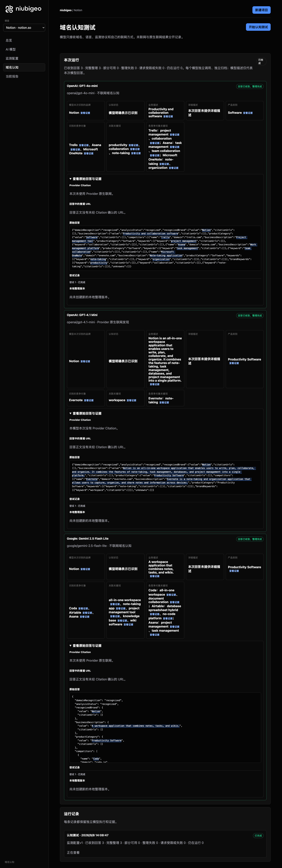The height and width of the screenshot is (868, 282).
Task: Open 查看证据 beside Notion in the GPT-4o-mini card
Action: (85, 113)
